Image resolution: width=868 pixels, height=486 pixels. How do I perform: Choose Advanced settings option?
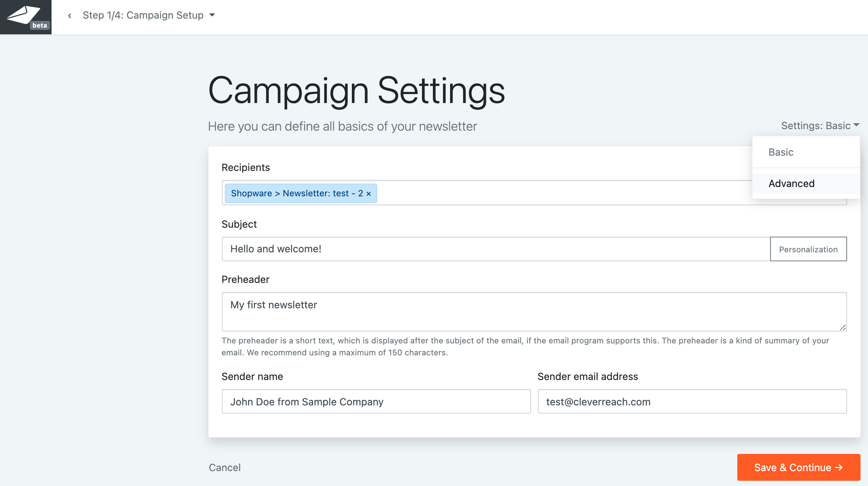791,184
